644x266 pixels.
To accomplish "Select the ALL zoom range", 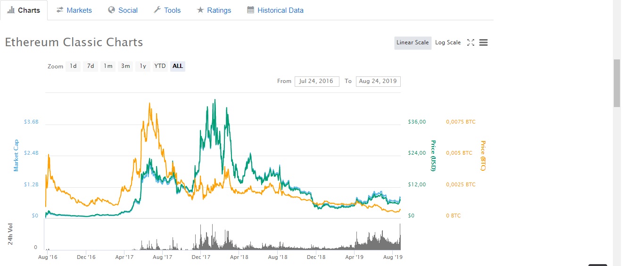I will 178,66.
